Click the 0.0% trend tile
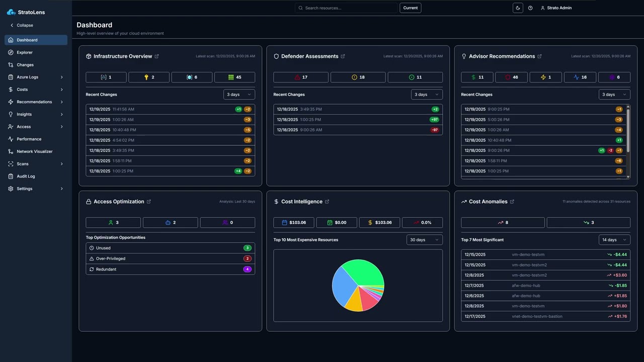The image size is (644, 362). point(422,222)
